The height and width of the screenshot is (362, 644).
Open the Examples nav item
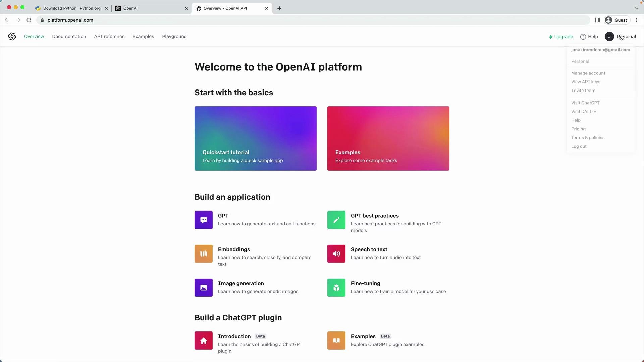click(143, 36)
